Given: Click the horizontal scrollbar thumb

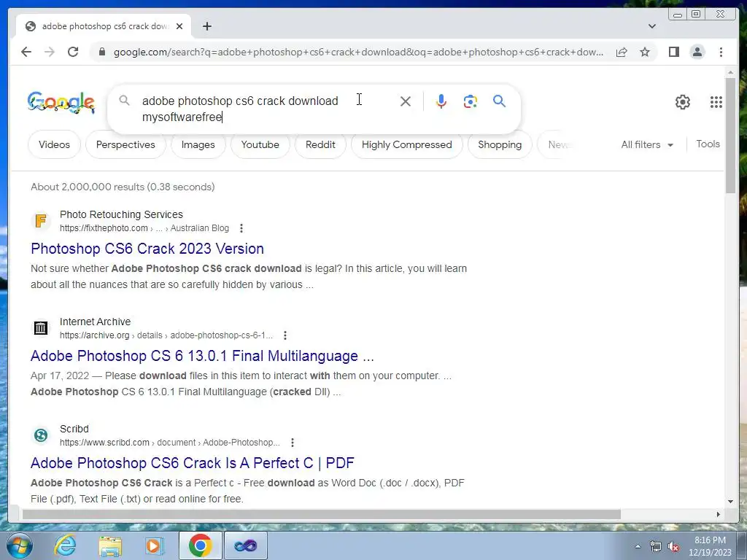Looking at the screenshot, I should pos(322,514).
